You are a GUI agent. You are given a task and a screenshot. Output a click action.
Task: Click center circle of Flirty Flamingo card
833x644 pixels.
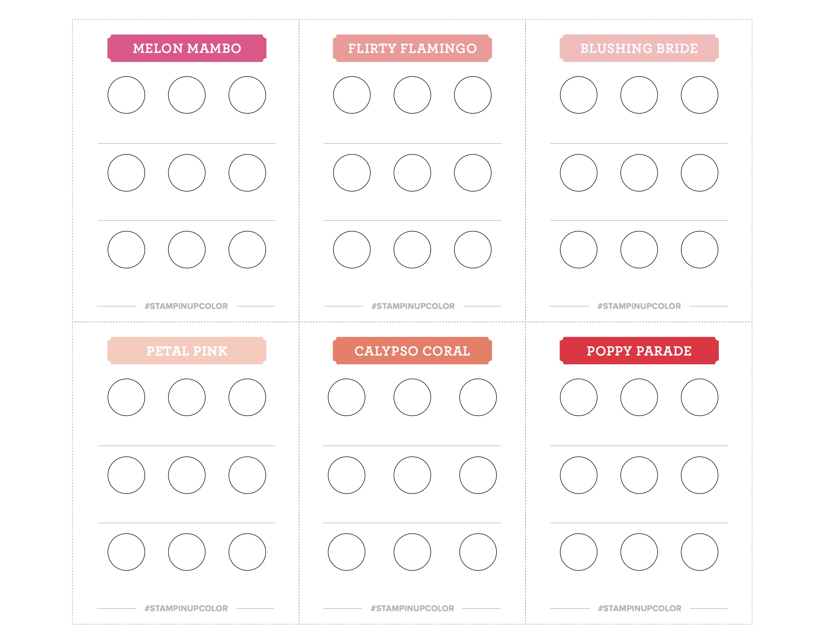412,173
